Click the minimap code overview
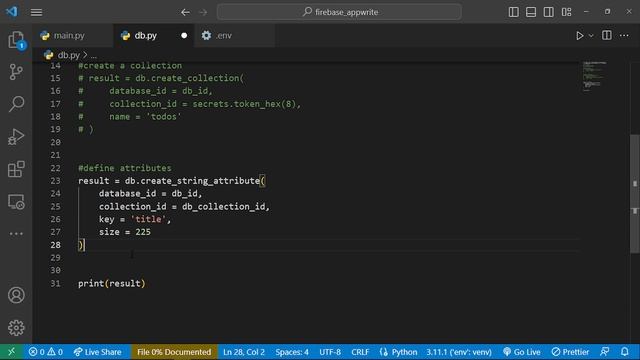Viewport: 640px width, 360px height. coord(594,77)
